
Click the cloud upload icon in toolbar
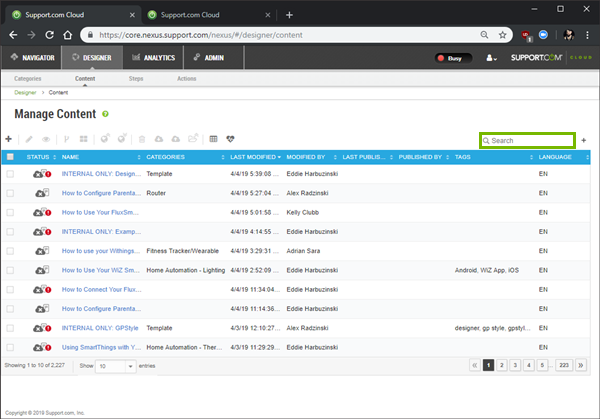pos(176,139)
